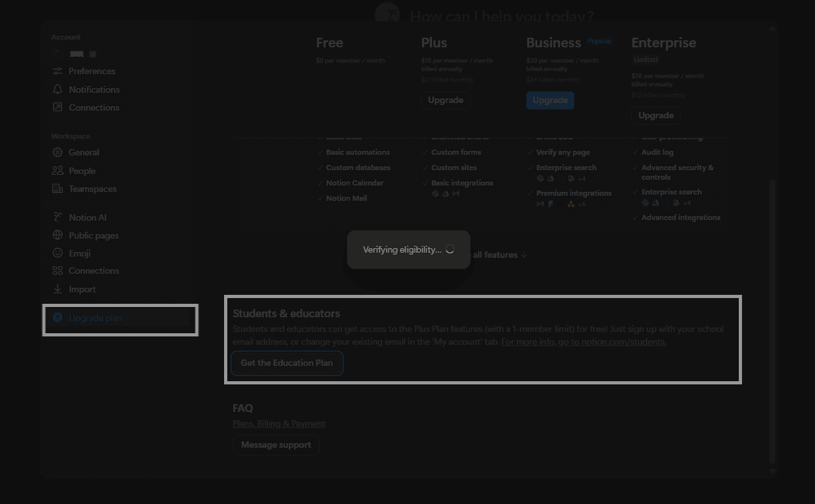
Task: Click Advanced security & controls feature
Action: 678,172
